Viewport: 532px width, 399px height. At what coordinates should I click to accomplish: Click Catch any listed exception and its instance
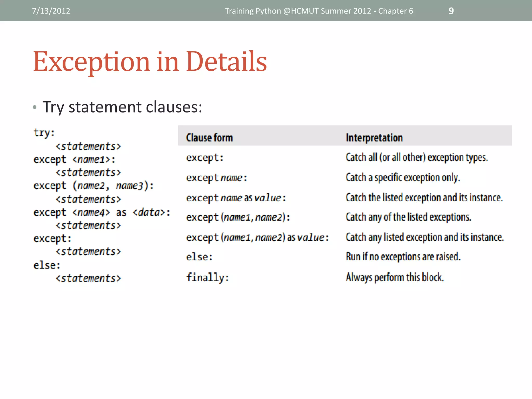[x=425, y=237]
